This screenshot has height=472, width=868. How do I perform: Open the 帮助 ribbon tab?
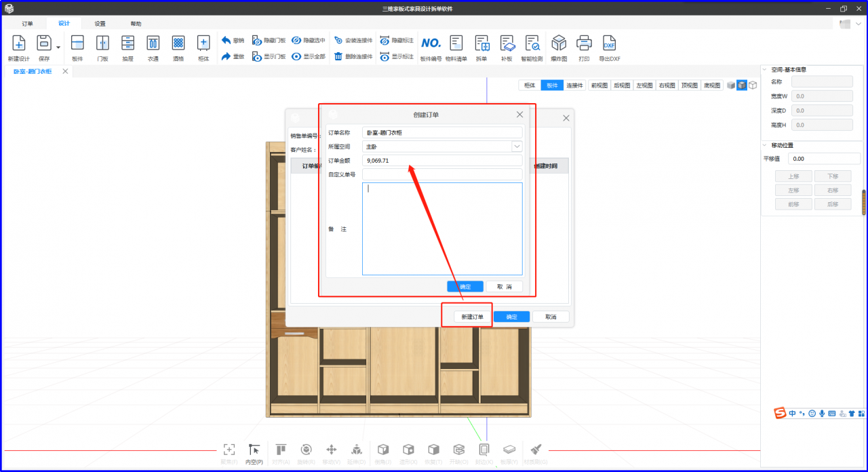(136, 24)
